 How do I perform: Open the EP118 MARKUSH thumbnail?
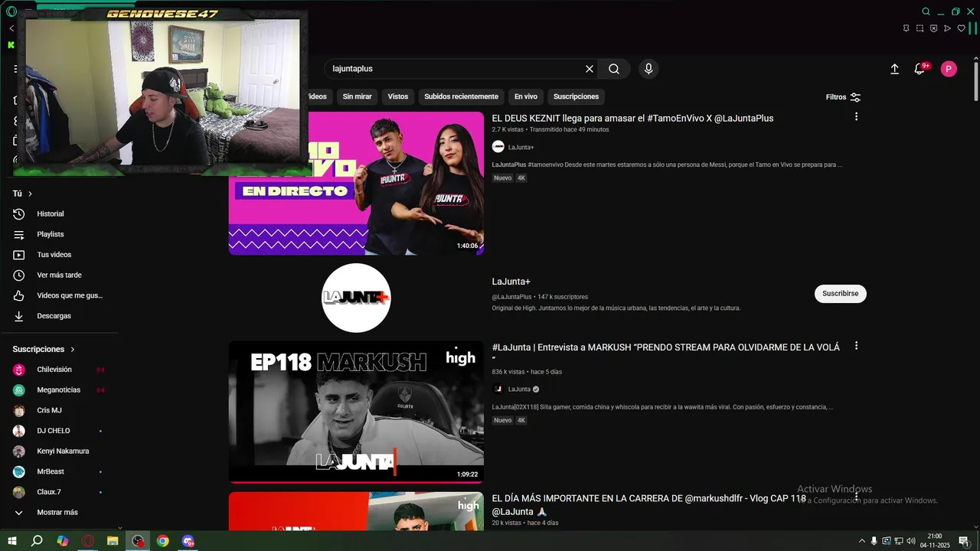[356, 412]
